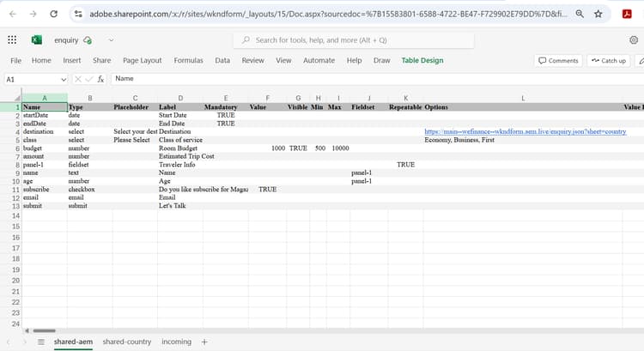
Task: Open the Review tab
Action: click(x=253, y=60)
